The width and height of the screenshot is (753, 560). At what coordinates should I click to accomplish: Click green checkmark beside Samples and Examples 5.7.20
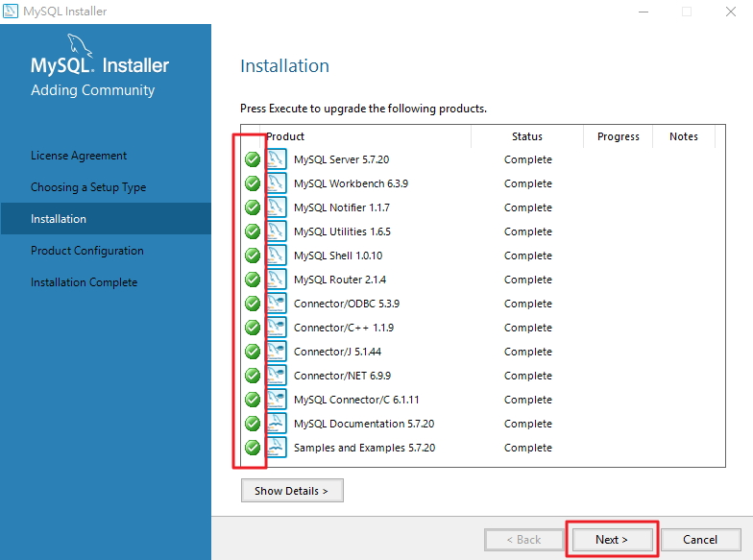[253, 448]
